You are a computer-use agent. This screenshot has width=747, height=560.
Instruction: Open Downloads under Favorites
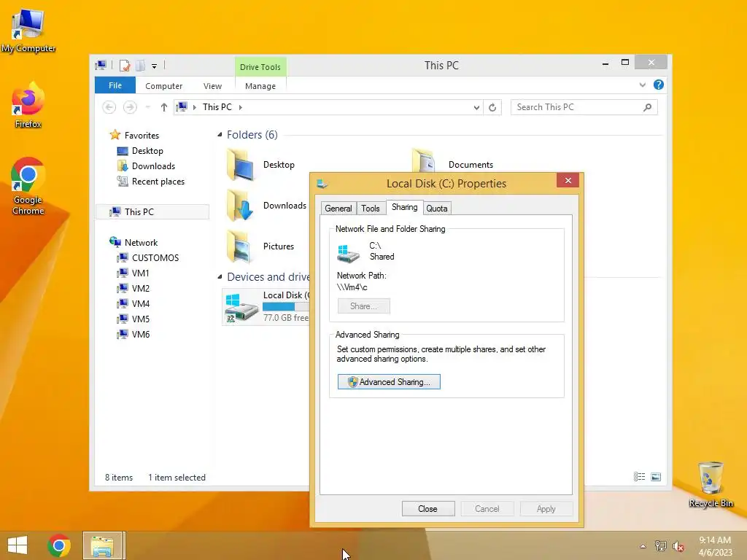point(153,166)
